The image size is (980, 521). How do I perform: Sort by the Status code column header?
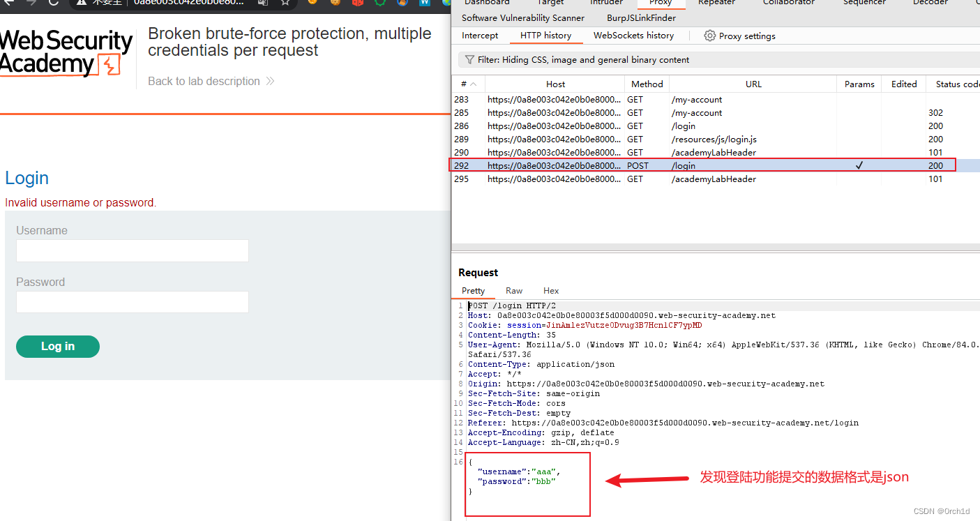point(953,84)
